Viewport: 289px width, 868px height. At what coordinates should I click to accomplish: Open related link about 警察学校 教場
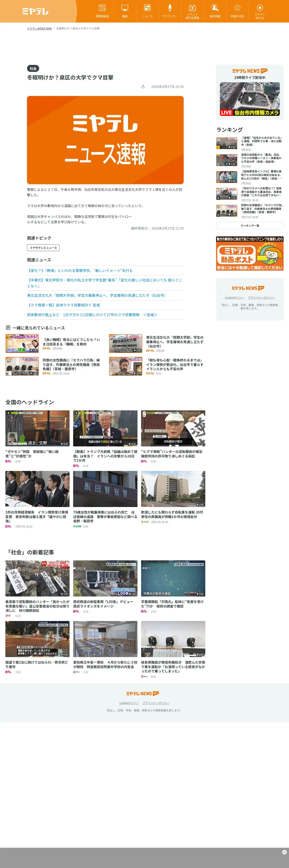(x=80, y=271)
